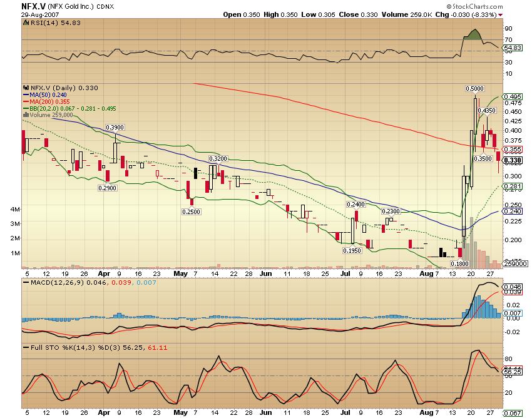The height and width of the screenshot is (418, 532).
Task: Click the volume histogram icon next to Volume 259,000
Action: [x=26, y=115]
